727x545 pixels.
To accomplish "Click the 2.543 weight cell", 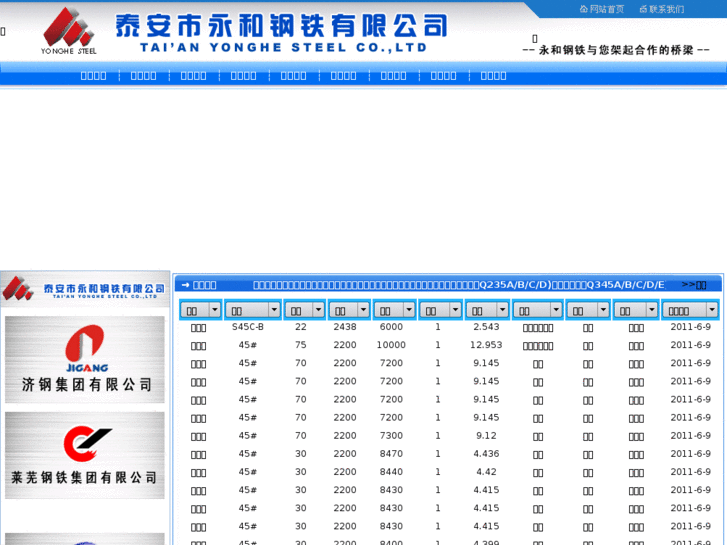I will click(486, 327).
